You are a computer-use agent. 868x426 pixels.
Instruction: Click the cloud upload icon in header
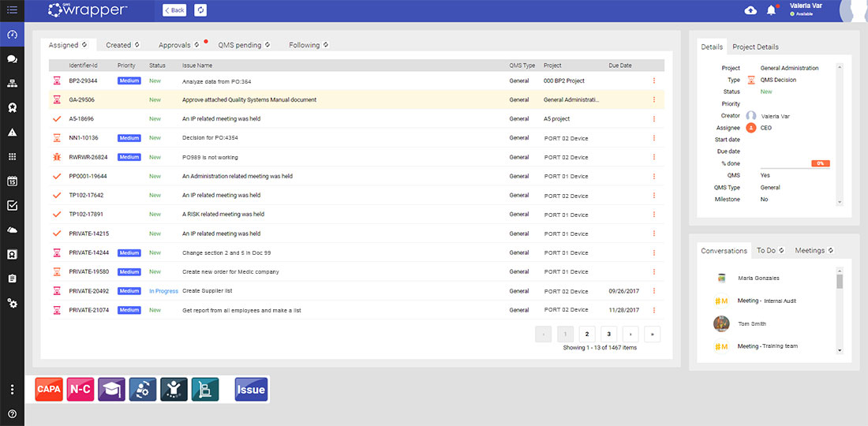coord(750,10)
